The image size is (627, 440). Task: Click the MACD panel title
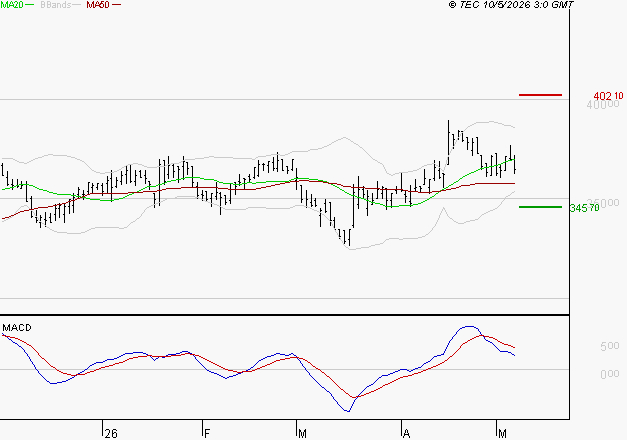[x=17, y=328]
